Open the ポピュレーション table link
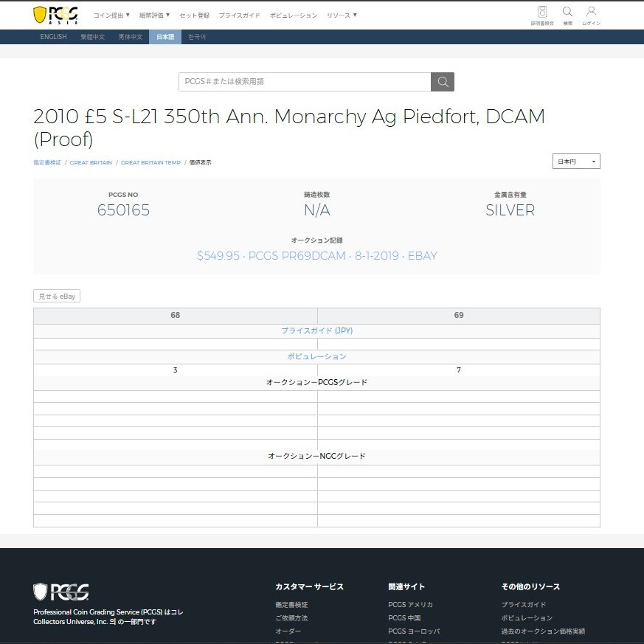644x644 pixels. coord(316,356)
